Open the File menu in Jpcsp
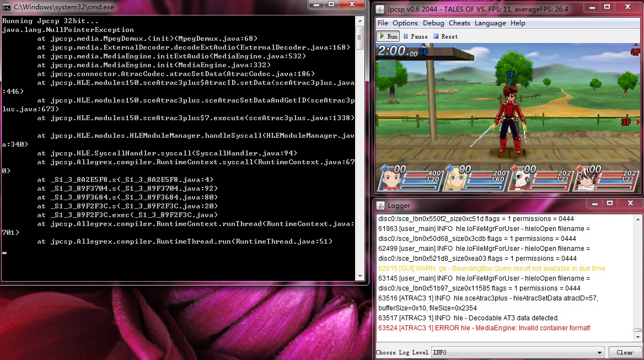This screenshot has height=360, width=644. tap(383, 23)
